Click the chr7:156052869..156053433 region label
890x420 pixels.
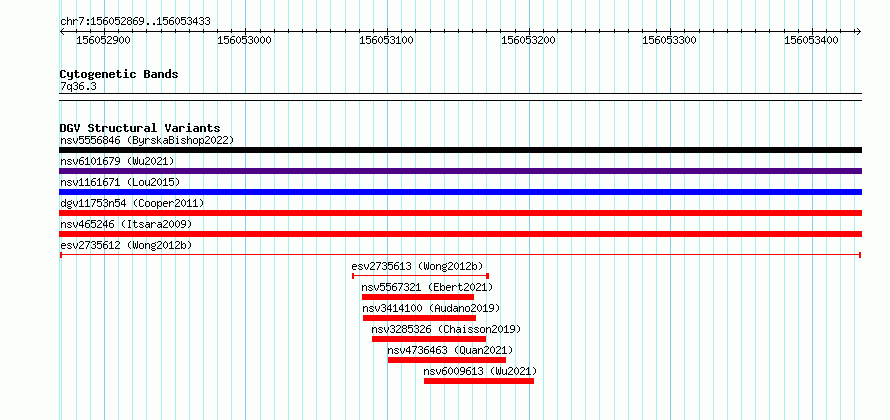(135, 22)
